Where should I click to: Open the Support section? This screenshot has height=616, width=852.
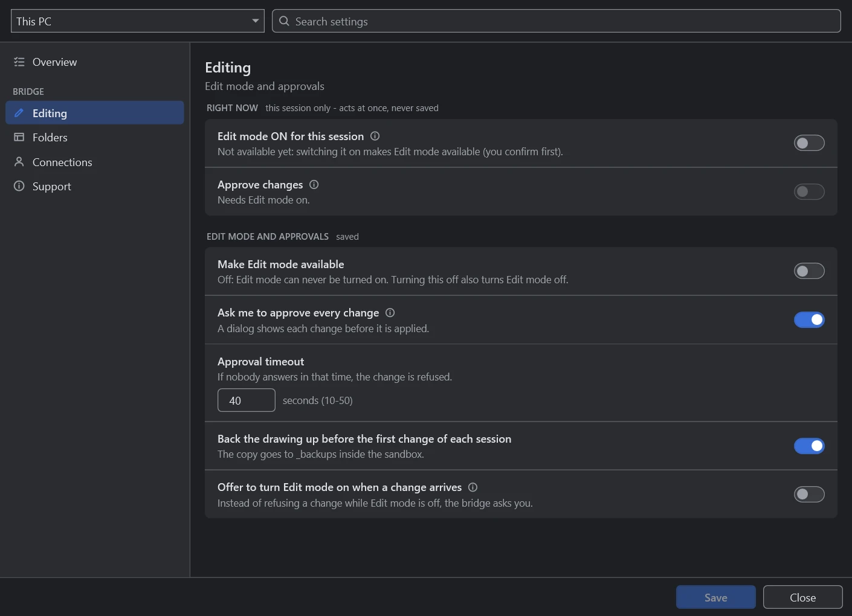click(x=95, y=186)
